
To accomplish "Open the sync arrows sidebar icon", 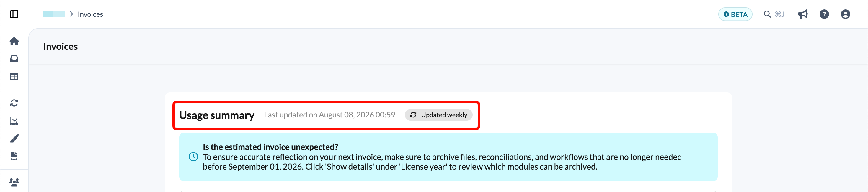I will [x=14, y=103].
